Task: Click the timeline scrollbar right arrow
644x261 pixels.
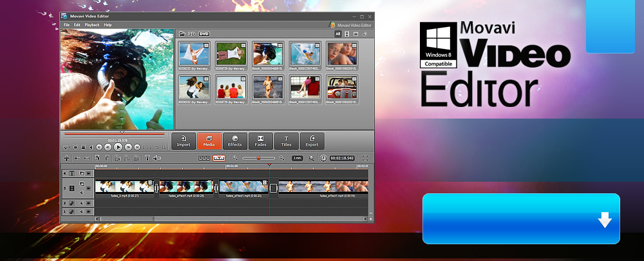Action: [365, 219]
